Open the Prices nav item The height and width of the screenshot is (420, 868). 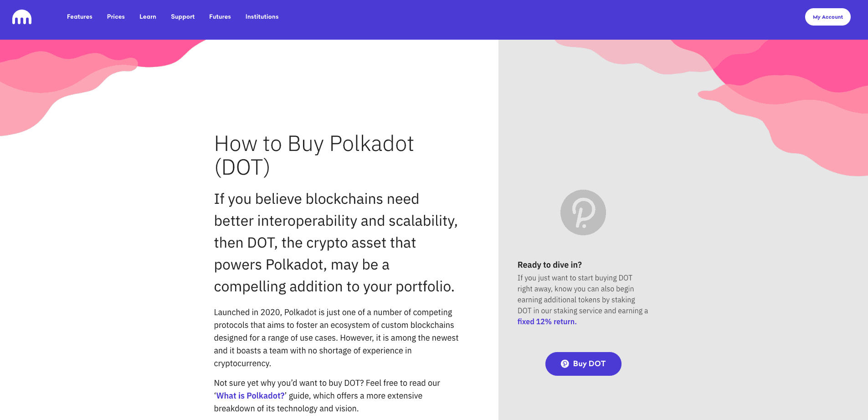116,16
